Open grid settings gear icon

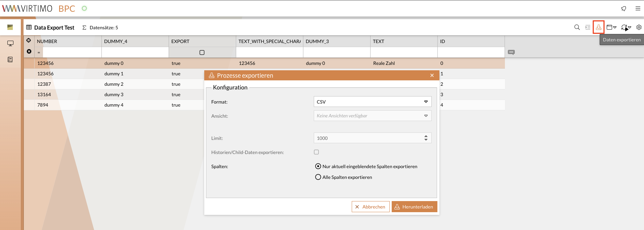[x=639, y=27]
